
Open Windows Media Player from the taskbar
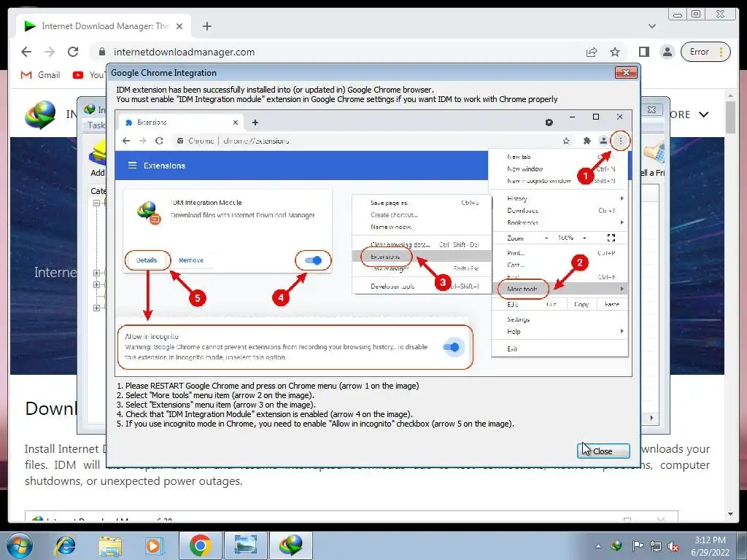pos(153,545)
